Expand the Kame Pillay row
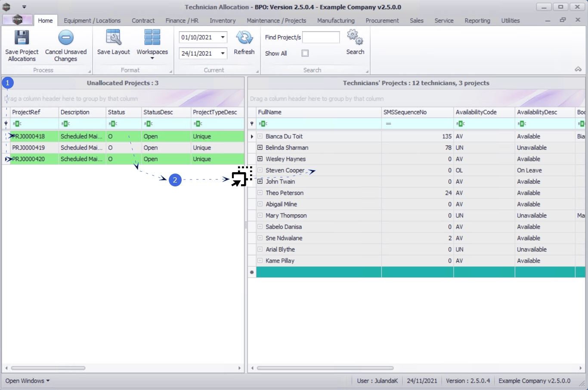Screen dimensions: 588x390 pyautogui.click(x=260, y=260)
